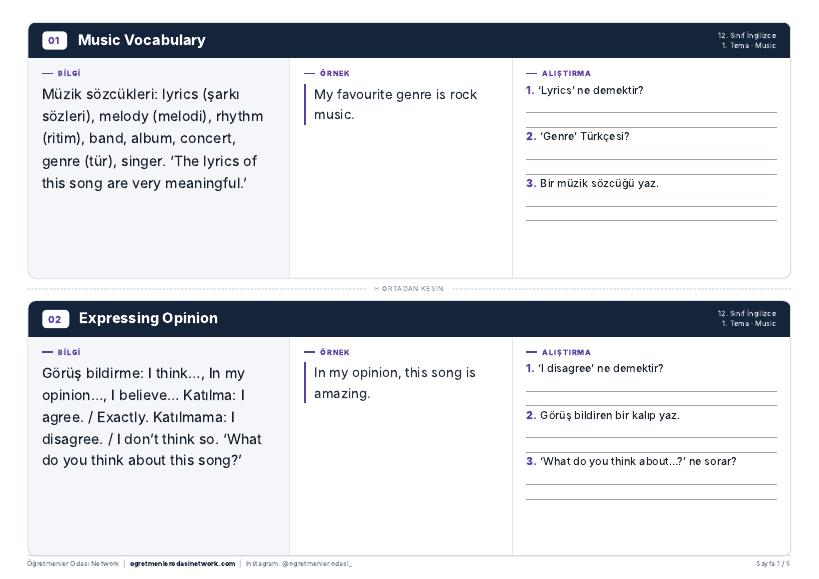Select the example sentence 'My favourite genre is rock music'
This screenshot has height=579, width=819.
pyautogui.click(x=395, y=104)
